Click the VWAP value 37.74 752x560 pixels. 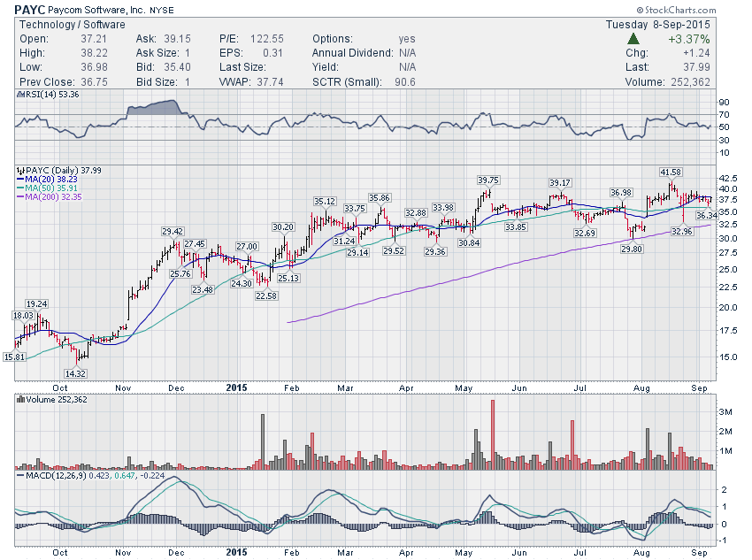tap(270, 82)
